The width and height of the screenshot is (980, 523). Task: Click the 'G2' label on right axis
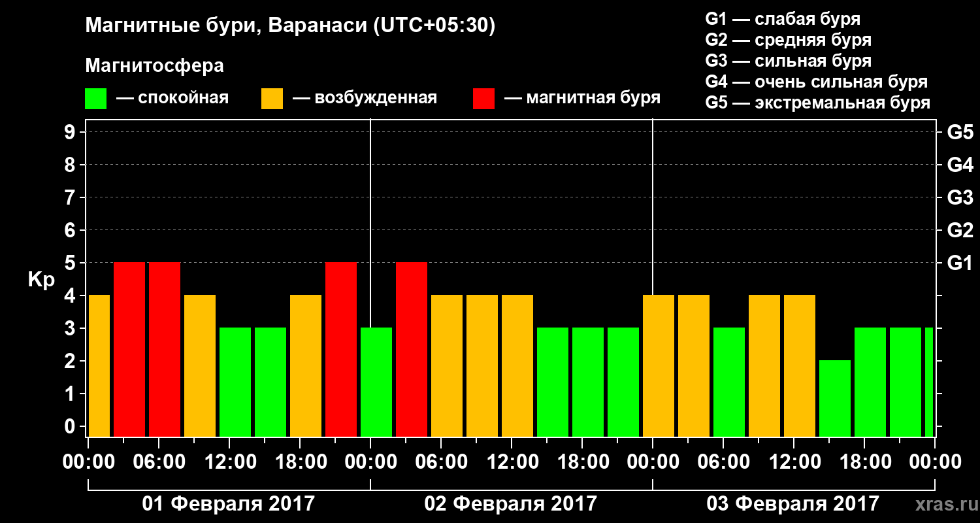pos(960,230)
